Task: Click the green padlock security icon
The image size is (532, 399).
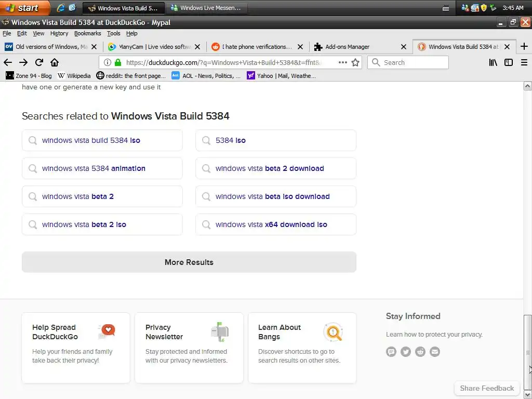Action: pos(118,62)
